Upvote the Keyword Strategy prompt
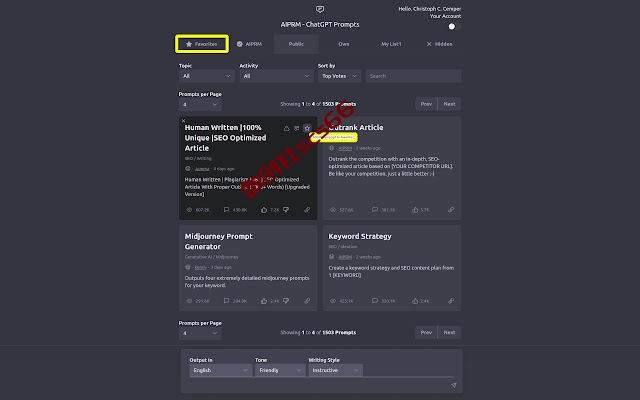This screenshot has width=640, height=400. 415,301
